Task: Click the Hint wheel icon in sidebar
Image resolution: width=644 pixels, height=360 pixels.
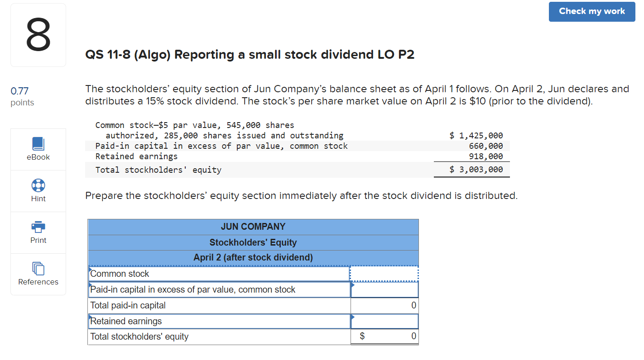Action: pyautogui.click(x=38, y=185)
